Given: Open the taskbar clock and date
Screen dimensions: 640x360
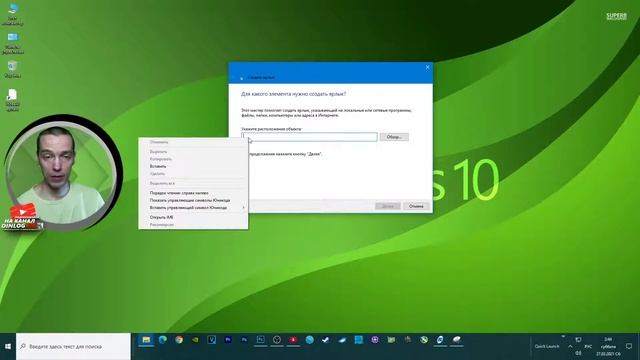Looking at the screenshot, I should [x=608, y=347].
